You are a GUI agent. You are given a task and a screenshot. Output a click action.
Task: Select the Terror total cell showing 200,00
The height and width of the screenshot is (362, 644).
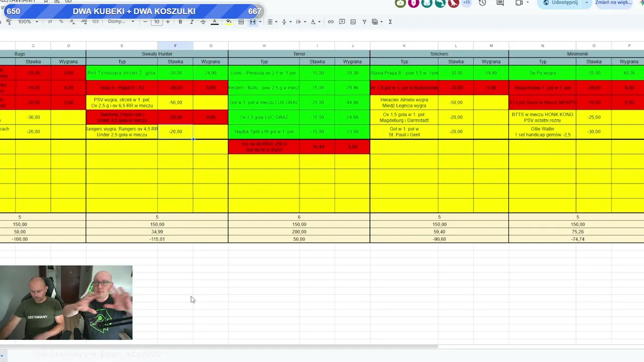(299, 232)
